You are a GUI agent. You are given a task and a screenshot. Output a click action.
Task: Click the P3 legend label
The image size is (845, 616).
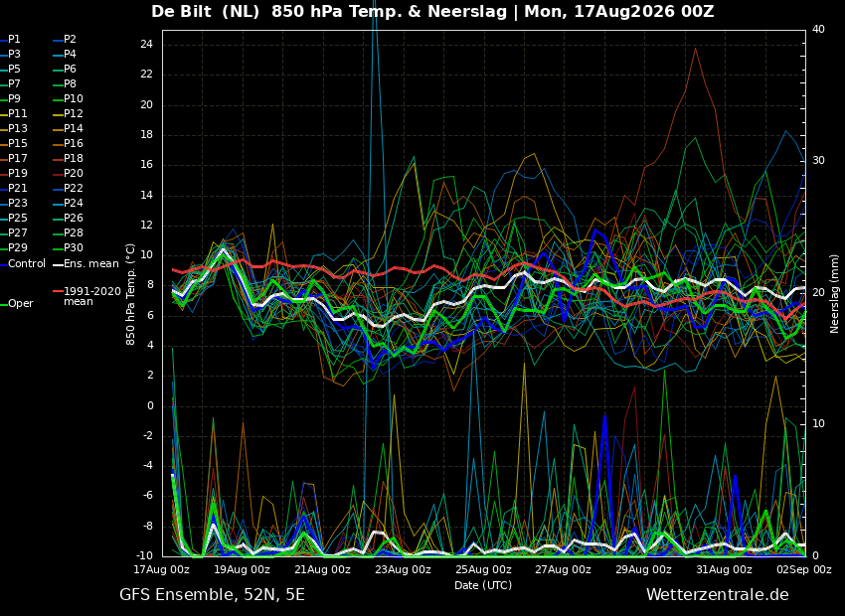(14, 55)
